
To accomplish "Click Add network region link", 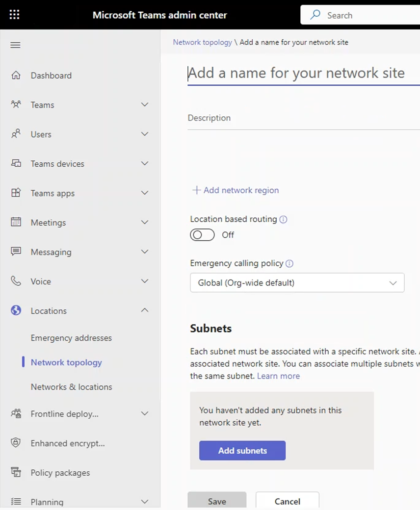I will pos(236,190).
